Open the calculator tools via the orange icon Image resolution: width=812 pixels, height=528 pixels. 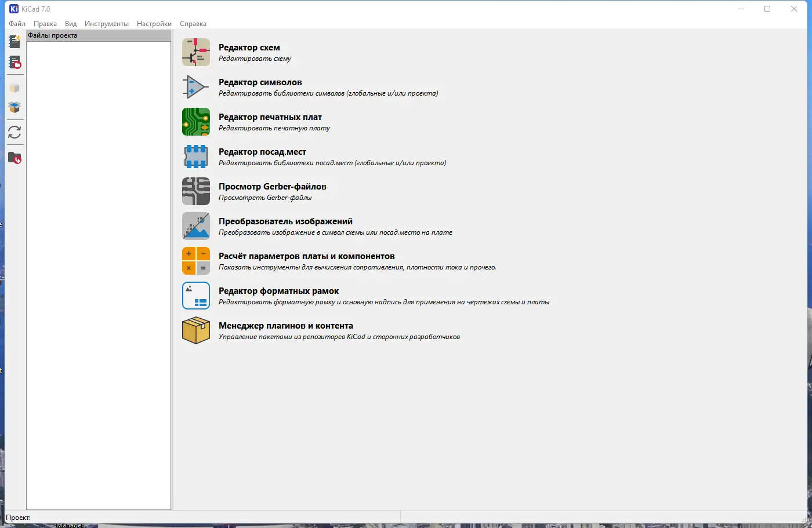point(196,261)
